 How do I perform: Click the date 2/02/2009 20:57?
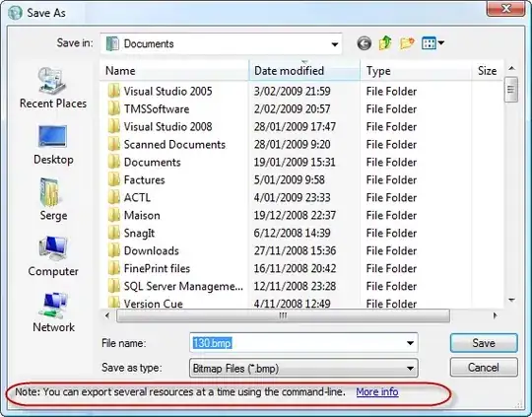click(293, 108)
